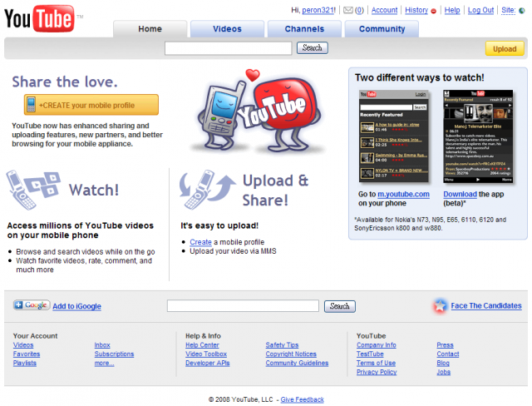
Task: Click the mobile app screenshot thumbnail
Action: point(478,136)
